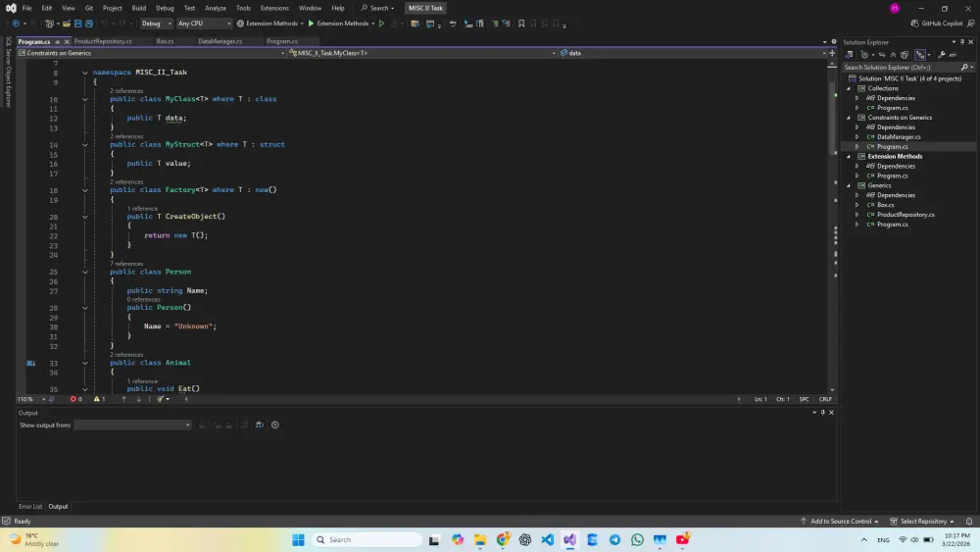Click the Save All toolbar icon
980x552 pixels.
point(89,24)
